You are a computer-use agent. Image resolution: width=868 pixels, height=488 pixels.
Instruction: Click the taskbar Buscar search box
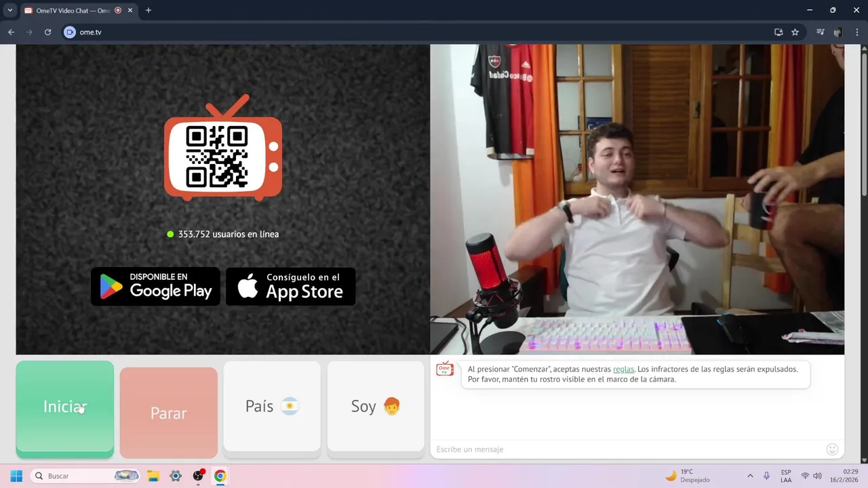point(86,476)
